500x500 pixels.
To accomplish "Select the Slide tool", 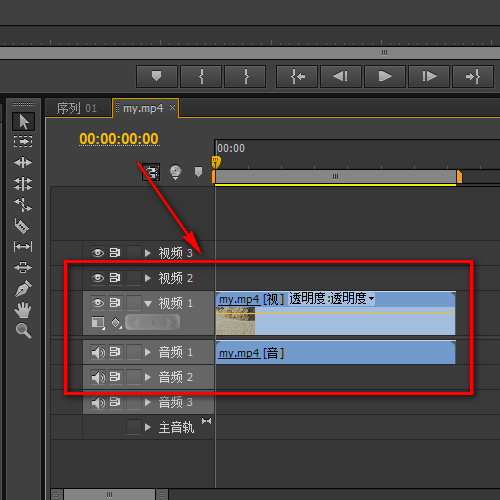I will (x=23, y=267).
